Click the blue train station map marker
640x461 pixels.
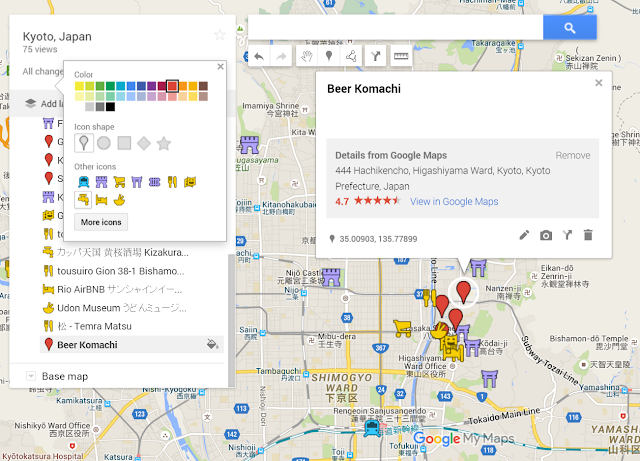pyautogui.click(x=372, y=428)
